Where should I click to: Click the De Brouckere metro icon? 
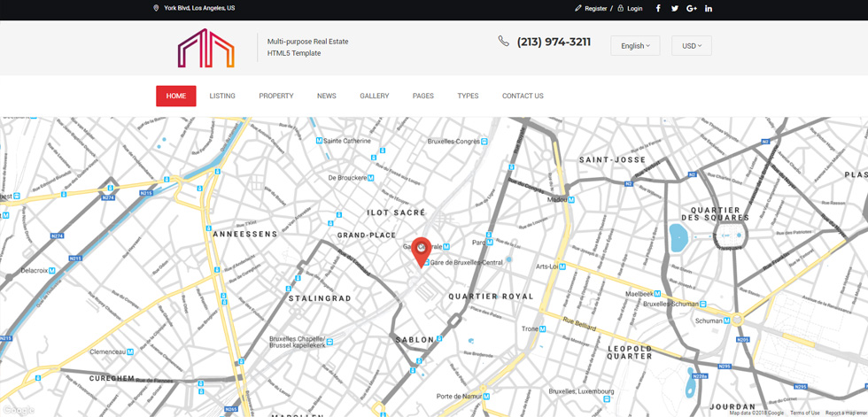(371, 178)
